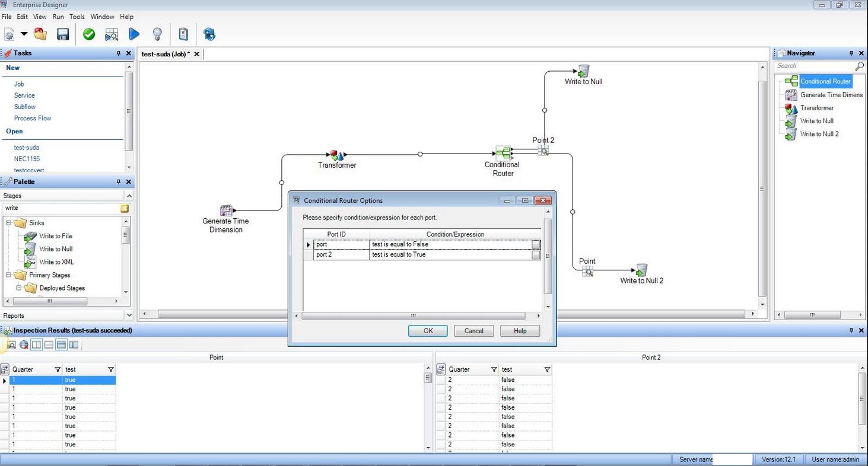This screenshot has width=868, height=466.
Task: Click the blue Run play icon
Action: click(134, 34)
